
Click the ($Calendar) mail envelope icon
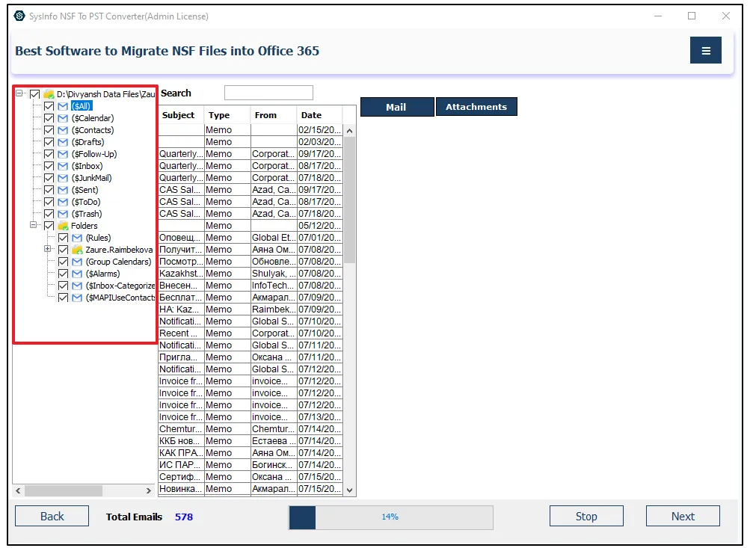click(63, 118)
